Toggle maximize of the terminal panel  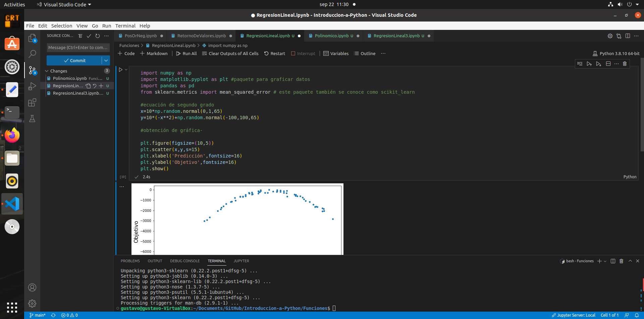coord(630,261)
